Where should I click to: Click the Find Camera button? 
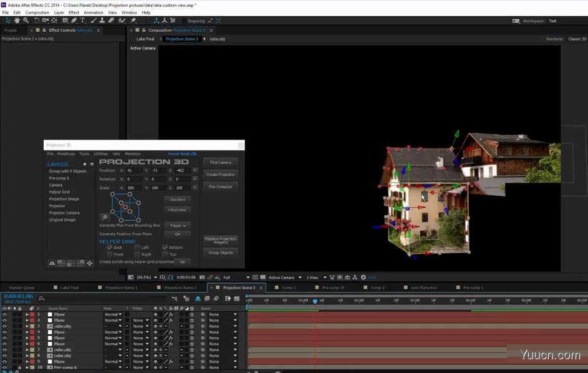point(221,162)
